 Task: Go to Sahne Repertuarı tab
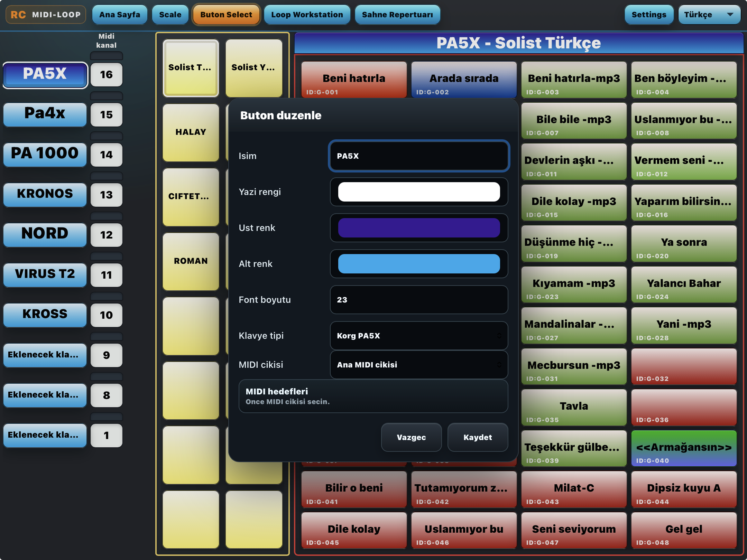(x=397, y=15)
